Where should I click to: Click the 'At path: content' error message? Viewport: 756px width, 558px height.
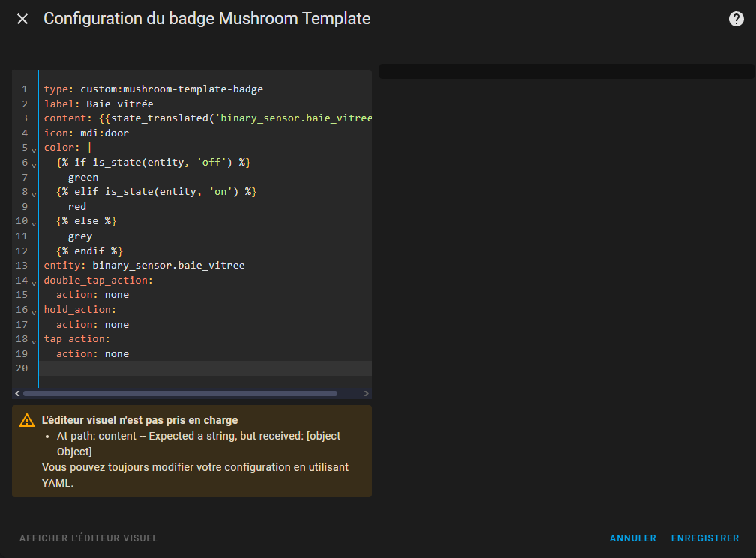coord(199,444)
